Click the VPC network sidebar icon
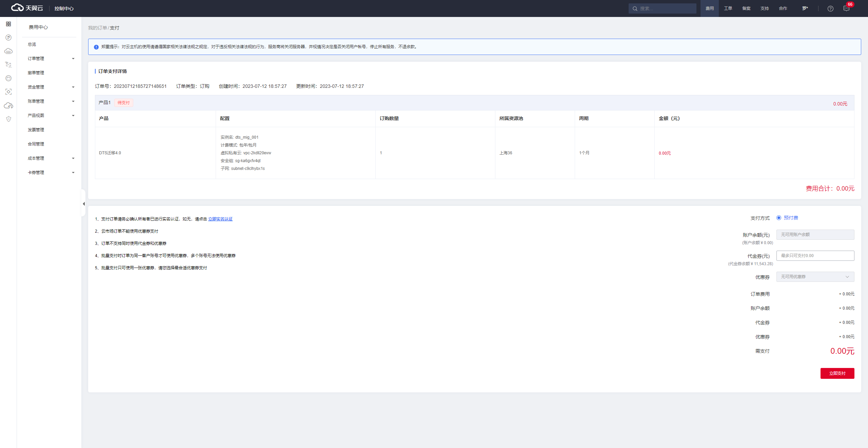 tap(8, 64)
